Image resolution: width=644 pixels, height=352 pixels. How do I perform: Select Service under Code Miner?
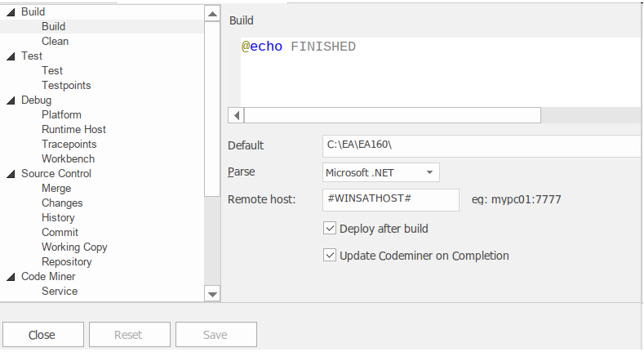[x=60, y=292]
